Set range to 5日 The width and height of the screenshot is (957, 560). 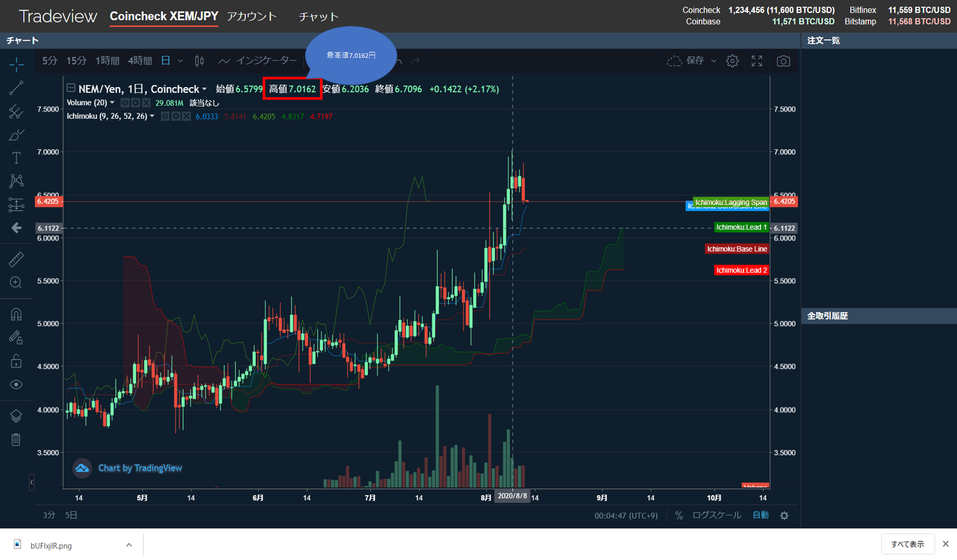point(71,515)
